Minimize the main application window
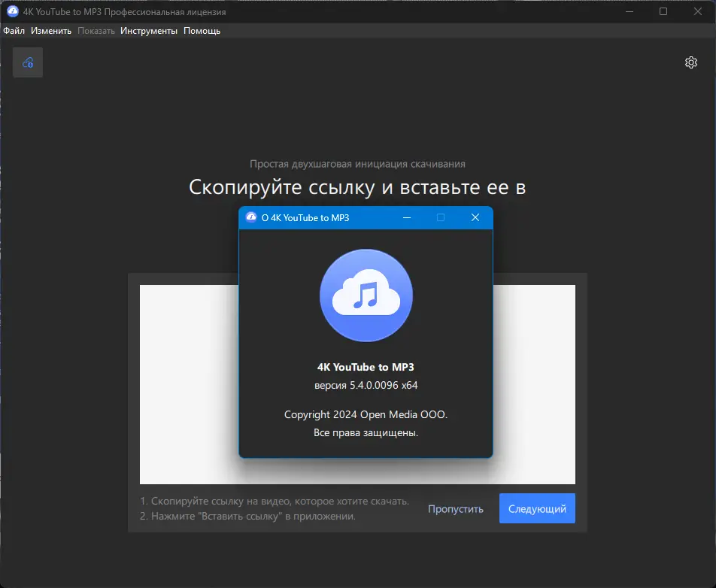 click(x=630, y=11)
